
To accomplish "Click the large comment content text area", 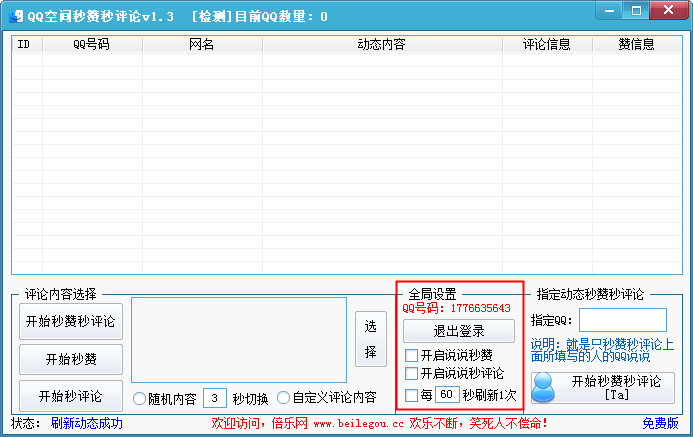I will [x=239, y=340].
